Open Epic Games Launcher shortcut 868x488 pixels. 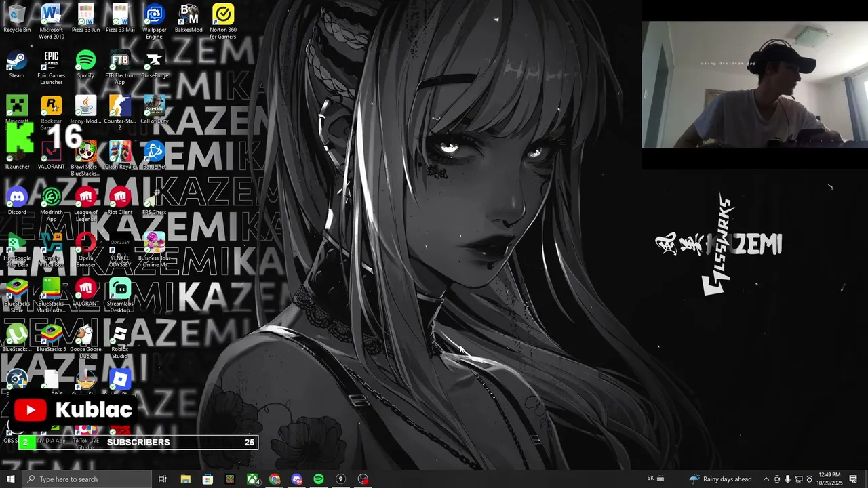click(52, 68)
